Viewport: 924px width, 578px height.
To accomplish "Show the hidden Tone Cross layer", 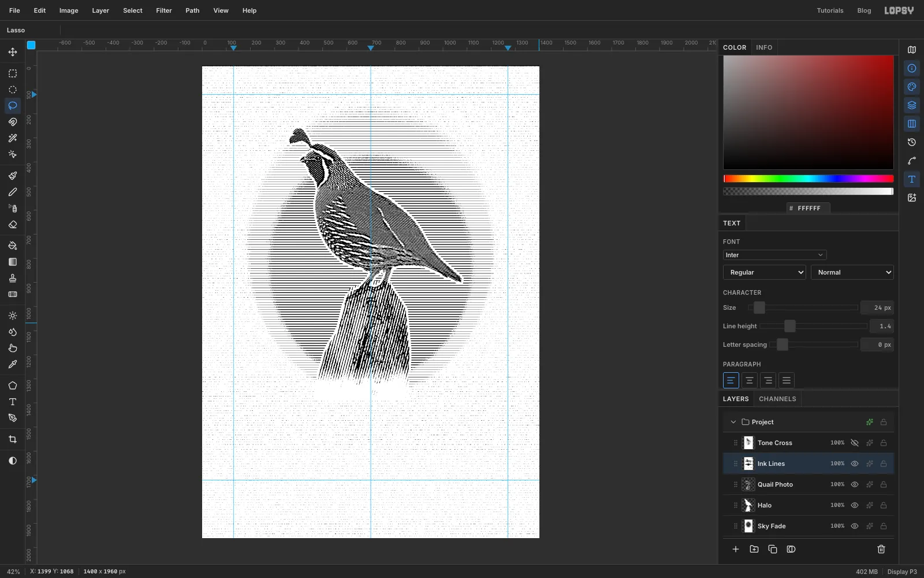I will coord(855,443).
